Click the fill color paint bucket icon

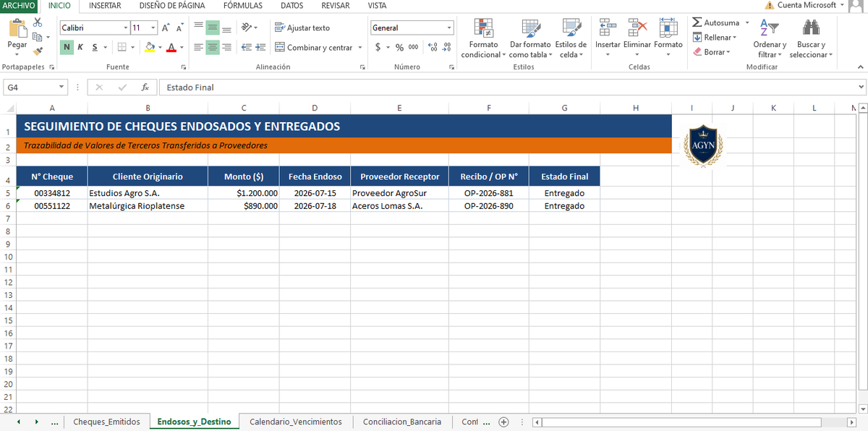pyautogui.click(x=150, y=48)
